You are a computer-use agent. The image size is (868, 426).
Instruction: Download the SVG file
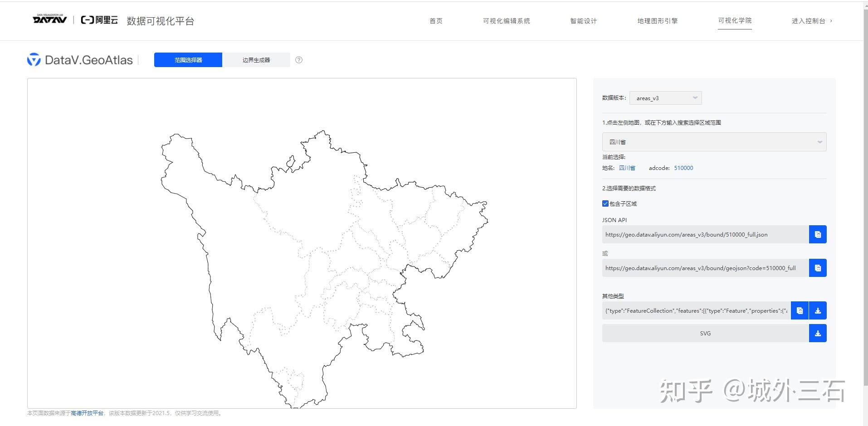[818, 333]
